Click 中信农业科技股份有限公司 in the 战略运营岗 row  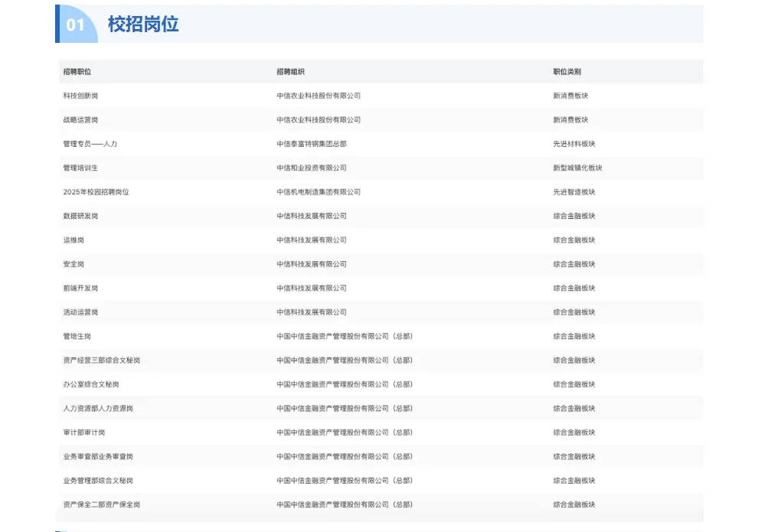(x=318, y=120)
